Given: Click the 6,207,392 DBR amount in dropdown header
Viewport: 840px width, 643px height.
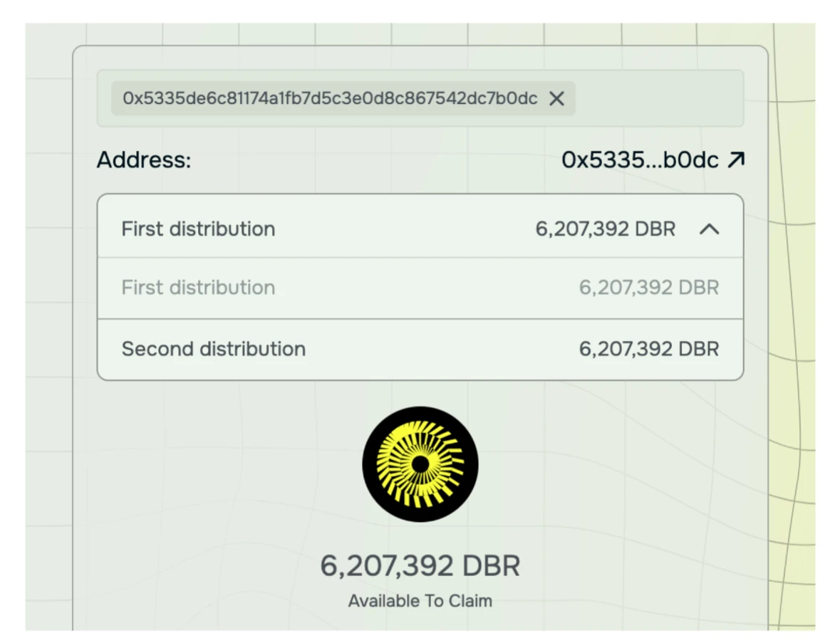Looking at the screenshot, I should [x=605, y=229].
